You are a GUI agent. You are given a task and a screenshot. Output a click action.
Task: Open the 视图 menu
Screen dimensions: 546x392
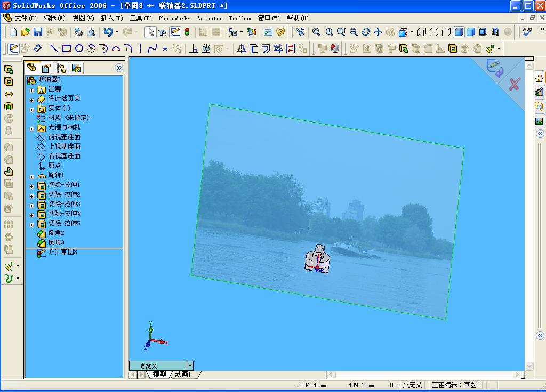[x=83, y=18]
